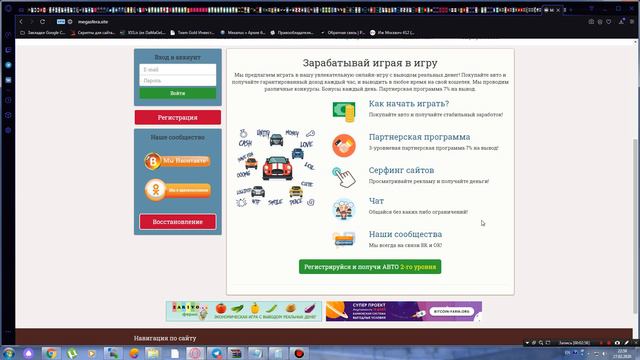The width and height of the screenshot is (640, 360).
Task: Click the icon beside 'Наши сообщества'
Action: (x=344, y=239)
